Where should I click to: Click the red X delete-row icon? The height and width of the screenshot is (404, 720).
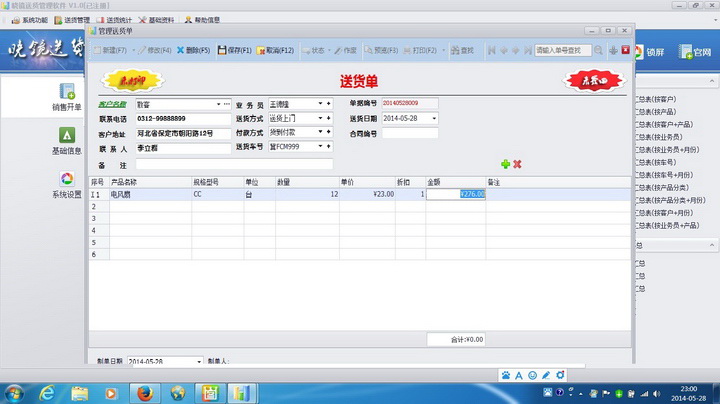pos(517,164)
